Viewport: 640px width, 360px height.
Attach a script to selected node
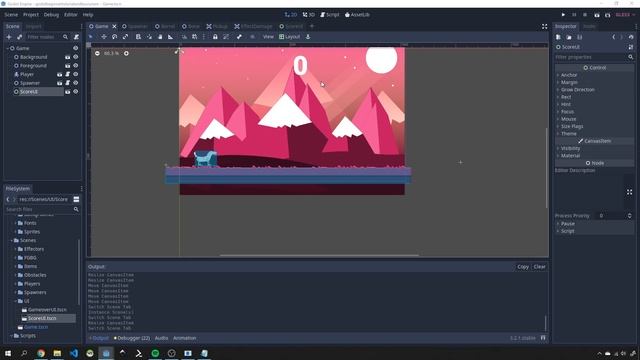(x=76, y=37)
